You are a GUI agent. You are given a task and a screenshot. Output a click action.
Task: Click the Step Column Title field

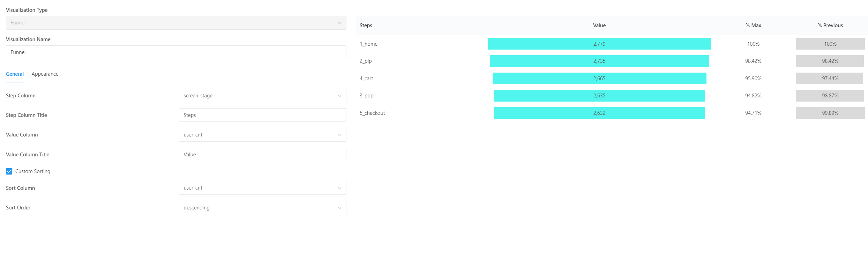click(262, 115)
